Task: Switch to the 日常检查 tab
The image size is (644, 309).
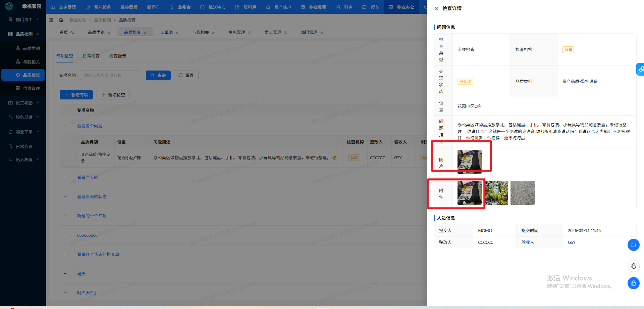Action: (x=91, y=56)
